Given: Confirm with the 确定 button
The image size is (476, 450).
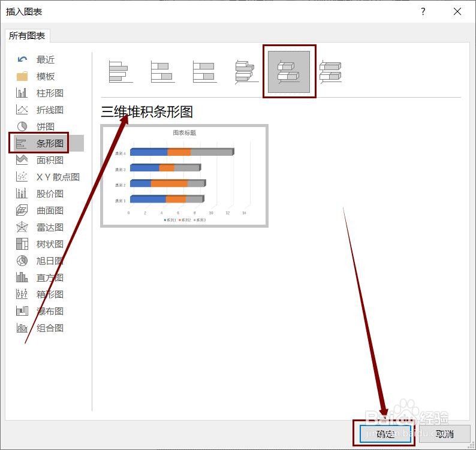Looking at the screenshot, I should [385, 434].
